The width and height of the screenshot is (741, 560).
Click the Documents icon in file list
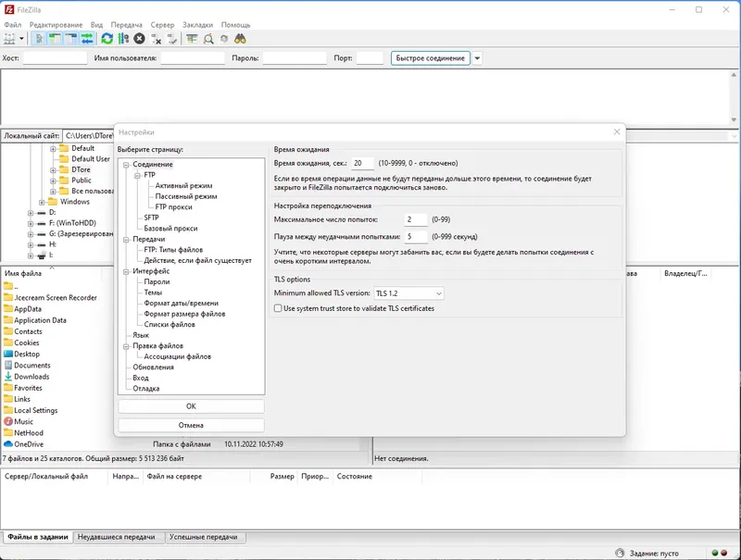click(x=8, y=365)
